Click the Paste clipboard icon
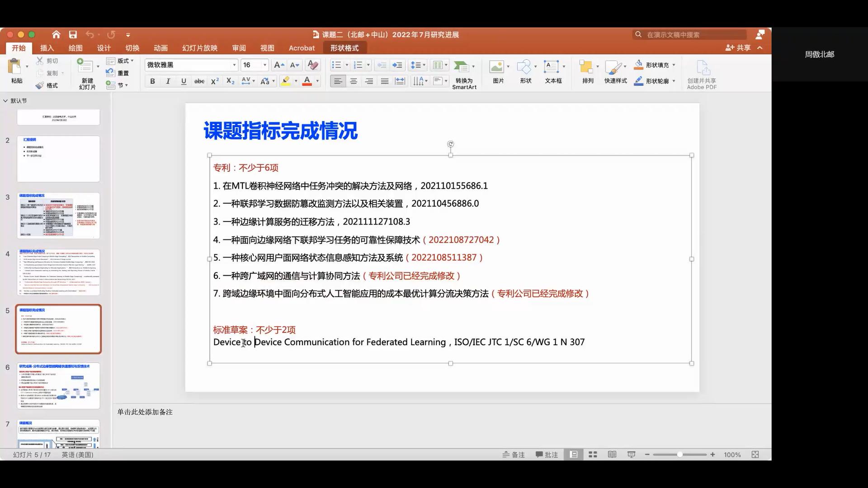Image resolution: width=868 pixels, height=488 pixels. pos(15,67)
